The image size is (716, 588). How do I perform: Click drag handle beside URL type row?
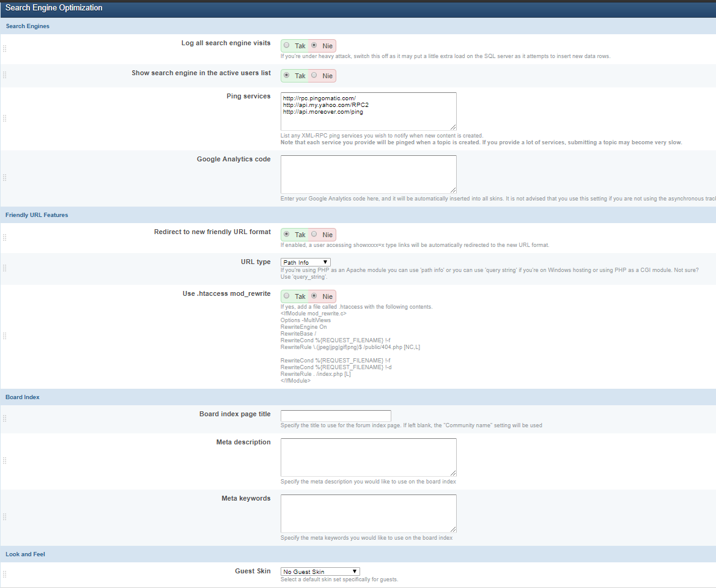[x=5, y=268]
